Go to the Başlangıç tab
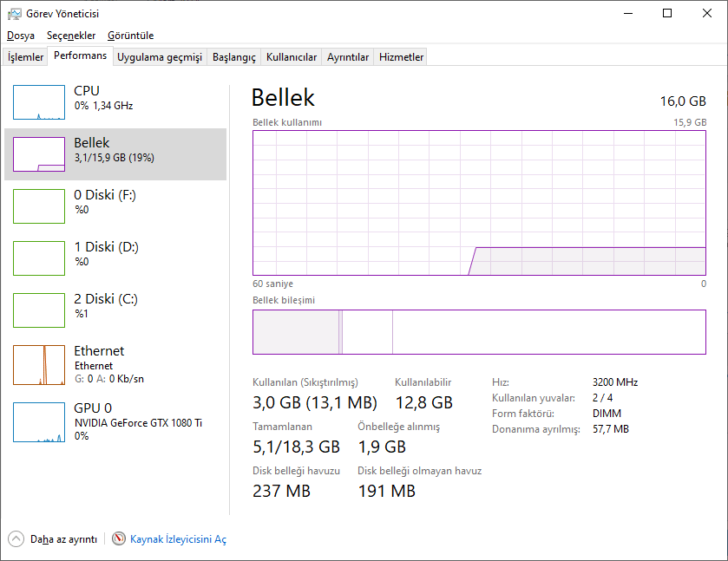The height and width of the screenshot is (561, 728). [x=234, y=57]
